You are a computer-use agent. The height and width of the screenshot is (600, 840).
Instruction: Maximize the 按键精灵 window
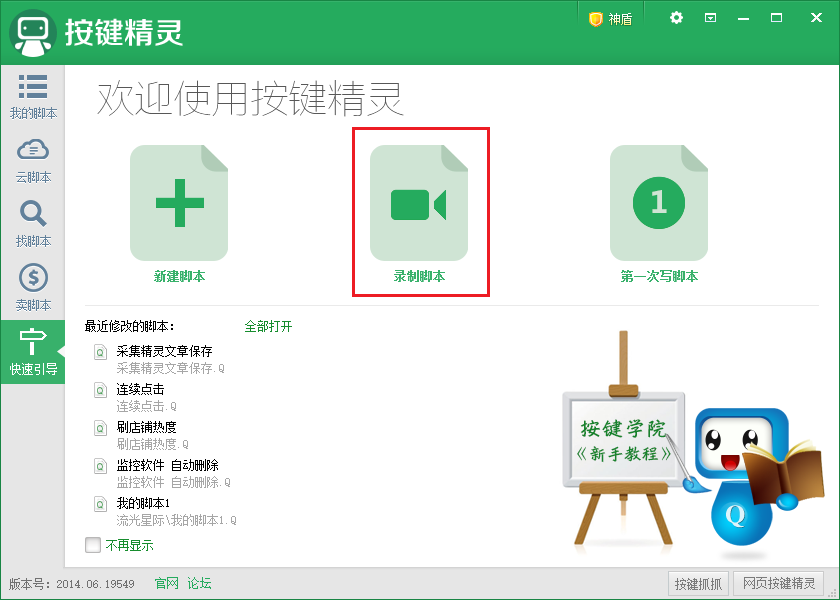click(x=776, y=18)
